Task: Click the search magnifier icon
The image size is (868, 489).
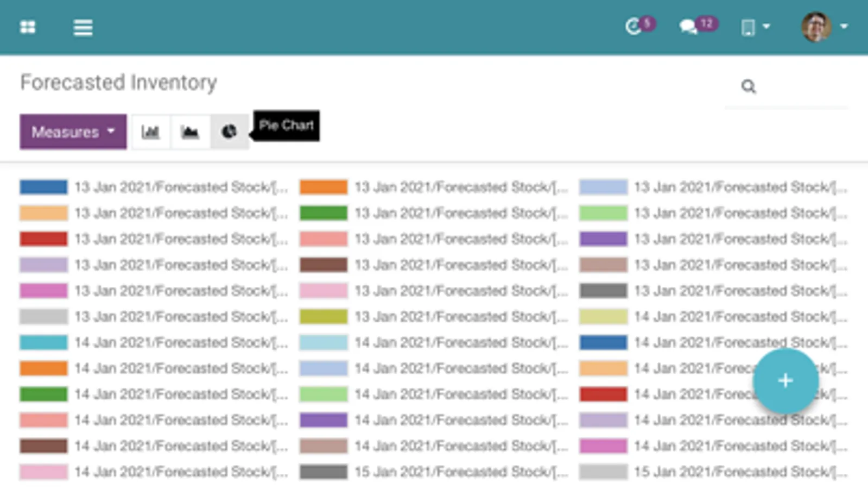Action: pyautogui.click(x=749, y=86)
